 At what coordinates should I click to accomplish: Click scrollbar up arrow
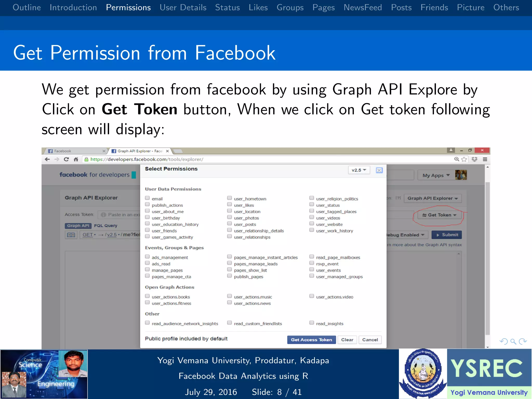488,167
